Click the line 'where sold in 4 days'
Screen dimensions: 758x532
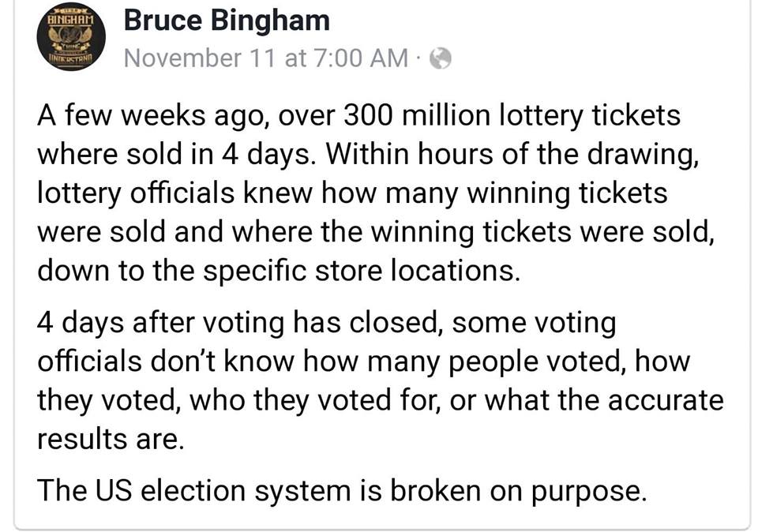(x=368, y=155)
